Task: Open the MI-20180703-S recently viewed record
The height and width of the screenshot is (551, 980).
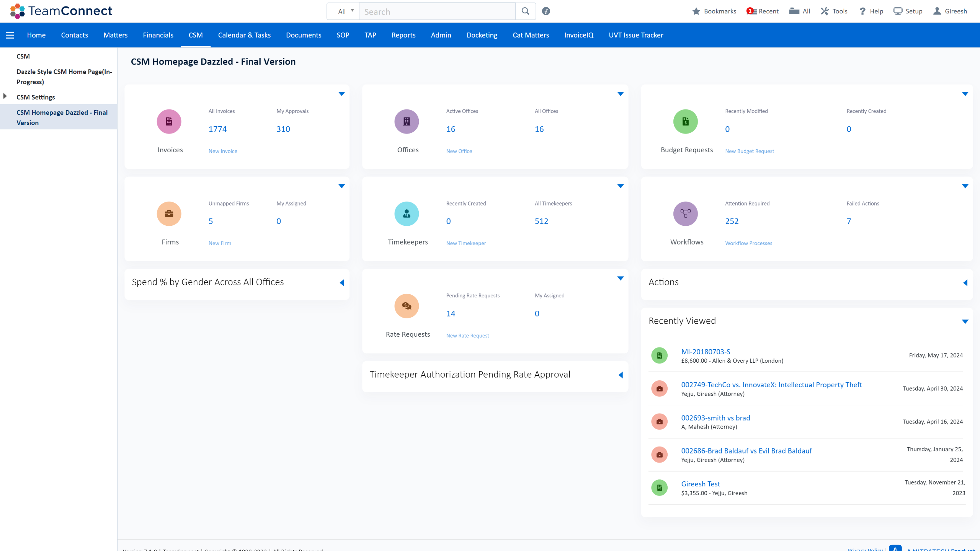Action: click(706, 352)
